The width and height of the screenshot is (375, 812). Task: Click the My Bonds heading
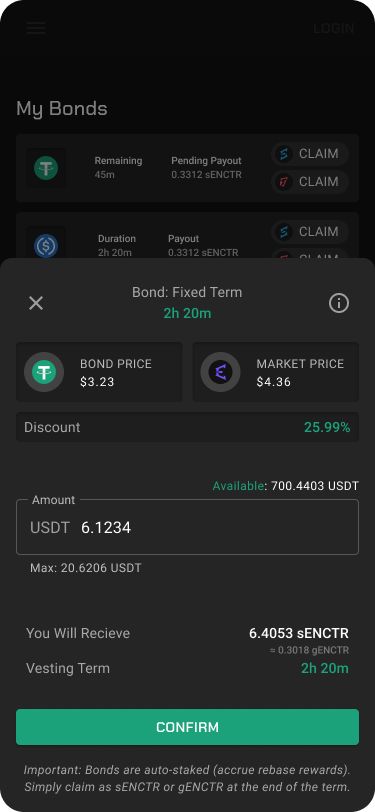click(x=62, y=109)
